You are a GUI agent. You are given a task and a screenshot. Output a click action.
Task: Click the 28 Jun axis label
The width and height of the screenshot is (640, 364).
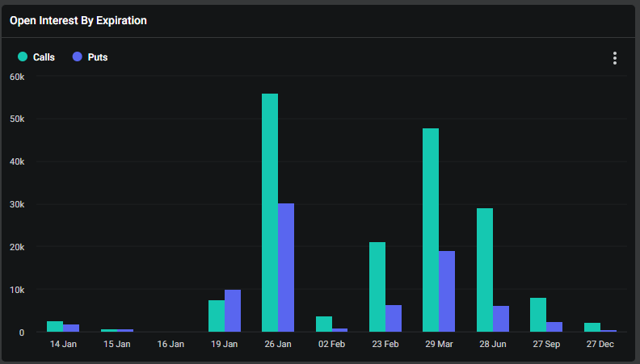pos(493,344)
